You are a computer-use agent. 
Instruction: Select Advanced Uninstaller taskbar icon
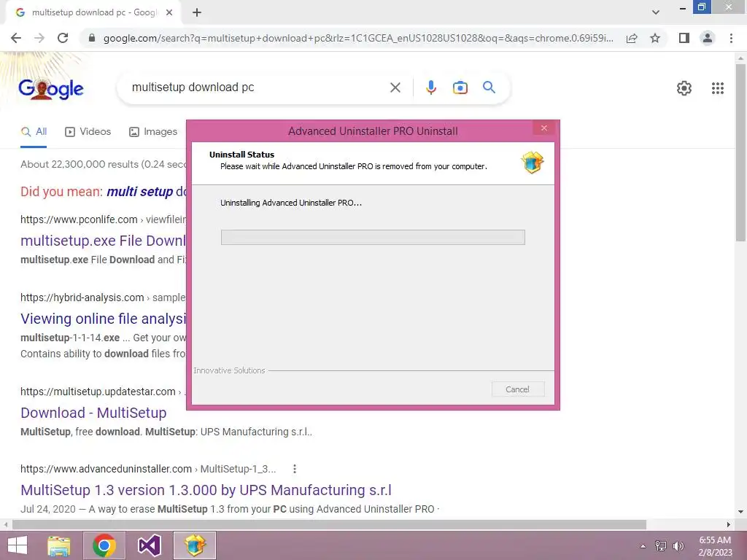(x=194, y=545)
